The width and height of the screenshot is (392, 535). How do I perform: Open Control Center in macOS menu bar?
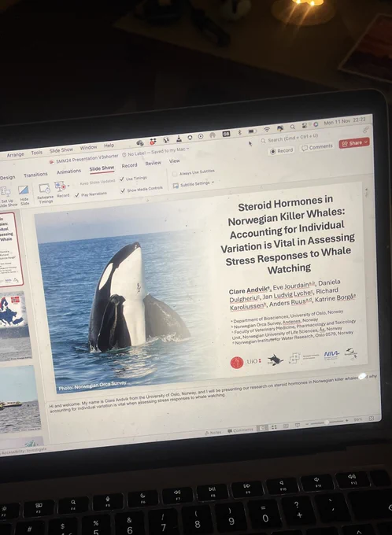pos(304,126)
